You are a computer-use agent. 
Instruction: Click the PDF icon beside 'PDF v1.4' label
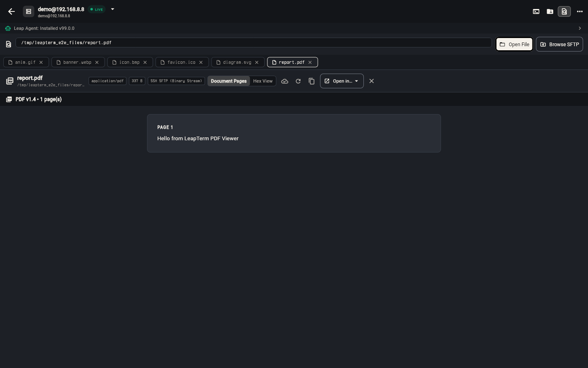(x=9, y=99)
